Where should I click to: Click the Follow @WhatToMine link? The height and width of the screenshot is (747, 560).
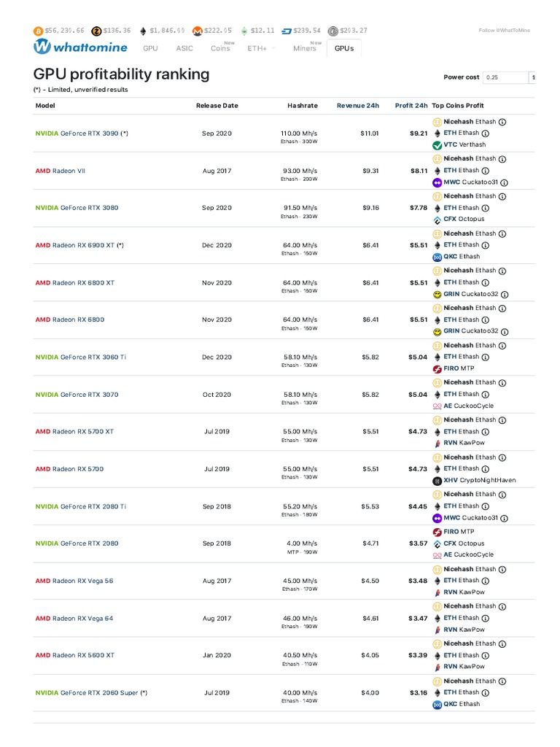pos(504,31)
